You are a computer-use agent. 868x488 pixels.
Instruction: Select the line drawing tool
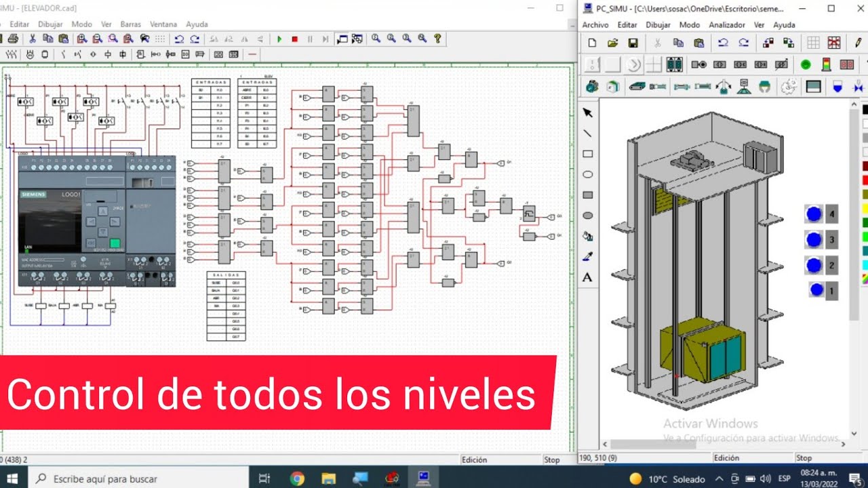588,134
